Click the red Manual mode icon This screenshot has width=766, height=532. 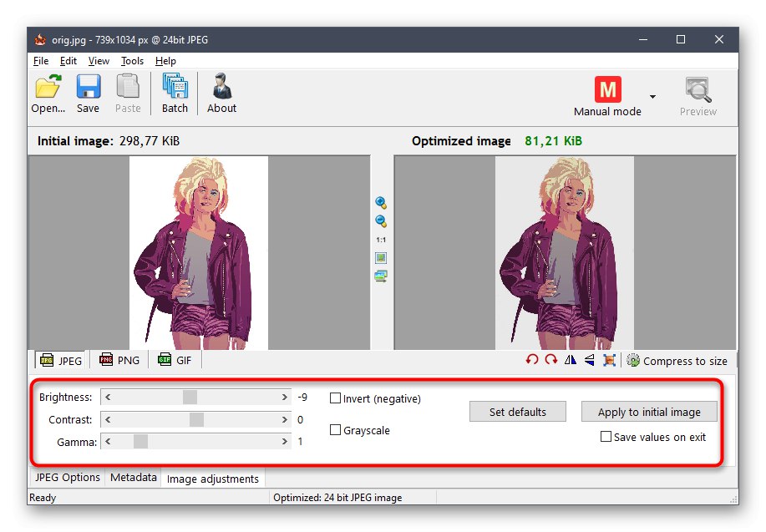[x=607, y=89]
